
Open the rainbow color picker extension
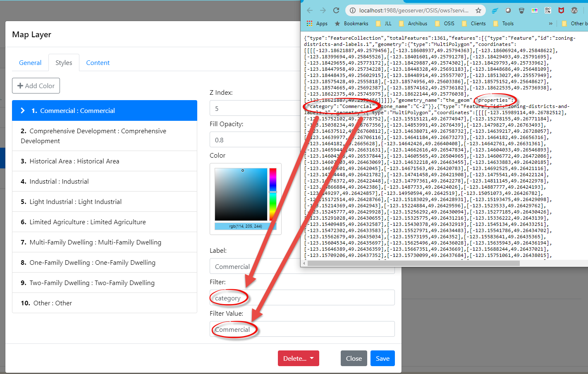[535, 10]
